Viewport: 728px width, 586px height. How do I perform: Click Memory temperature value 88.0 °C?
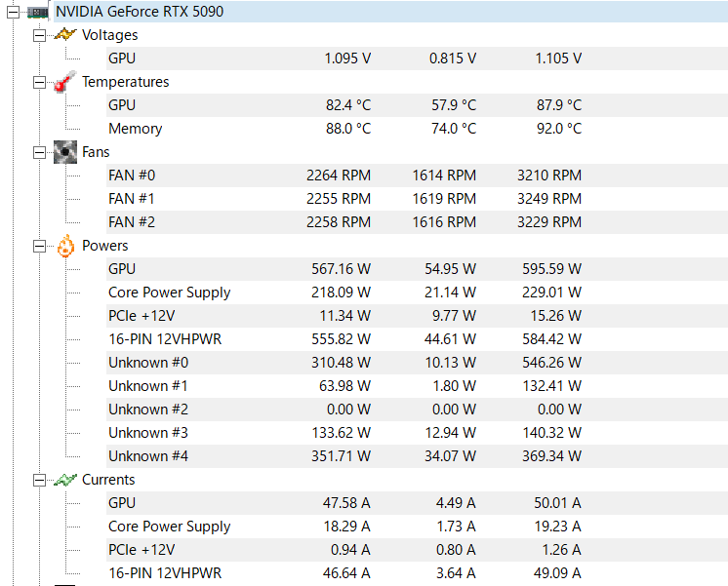[348, 129]
